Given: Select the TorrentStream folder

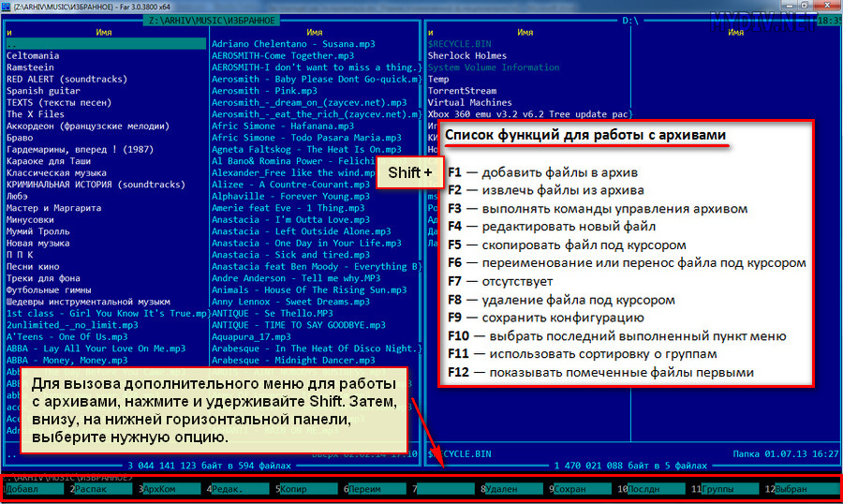Looking at the screenshot, I should point(462,91).
